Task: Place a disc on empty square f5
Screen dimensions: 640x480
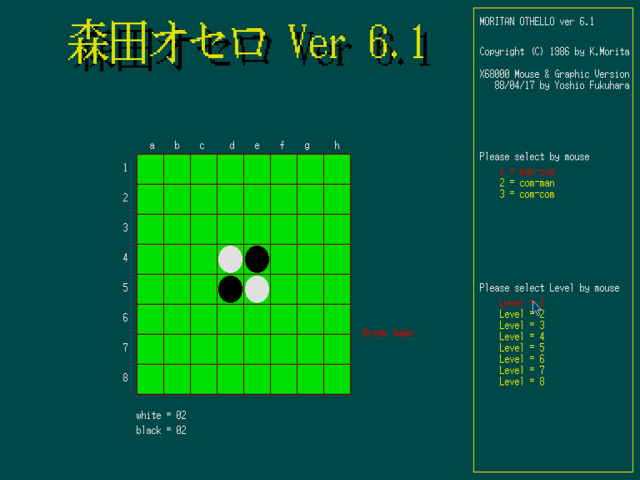Action: 284,289
